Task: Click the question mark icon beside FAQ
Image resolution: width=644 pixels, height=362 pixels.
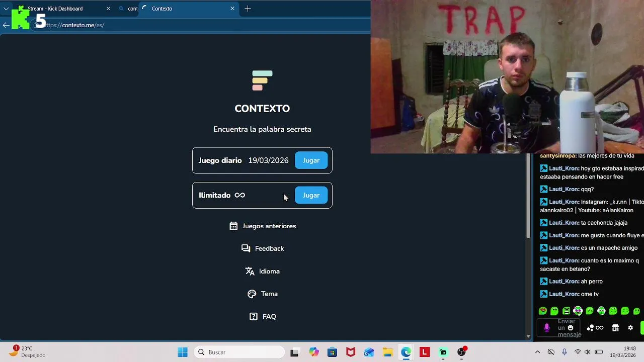Action: pos(254,316)
